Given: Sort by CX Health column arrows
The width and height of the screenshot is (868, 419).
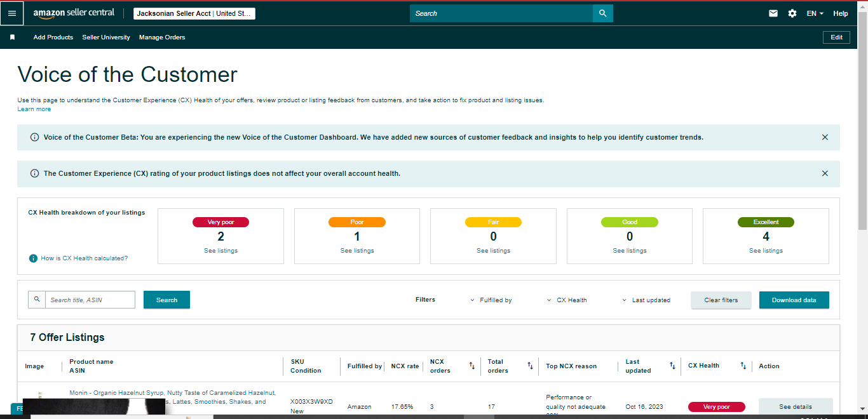Looking at the screenshot, I should [743, 366].
